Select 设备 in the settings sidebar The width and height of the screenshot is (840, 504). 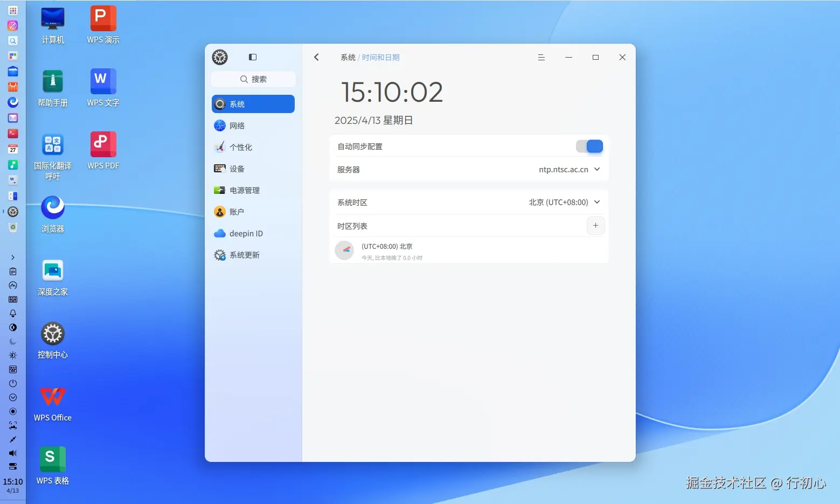coord(253,169)
